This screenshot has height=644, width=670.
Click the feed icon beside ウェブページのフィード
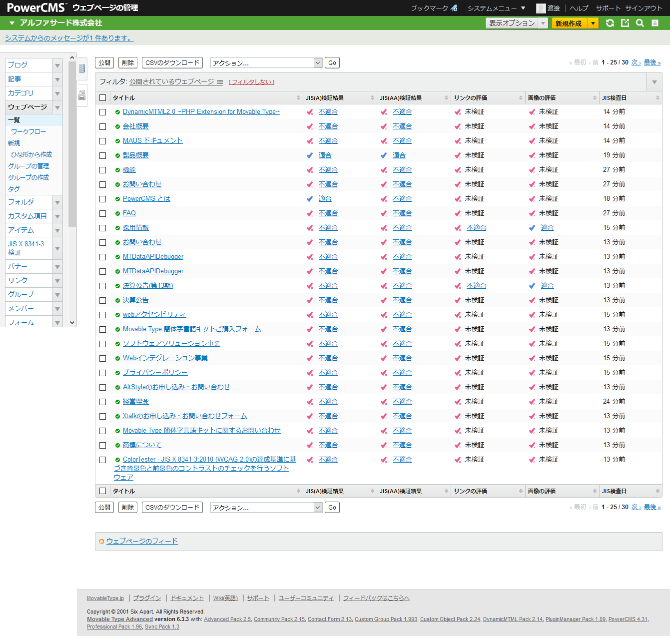point(102,542)
